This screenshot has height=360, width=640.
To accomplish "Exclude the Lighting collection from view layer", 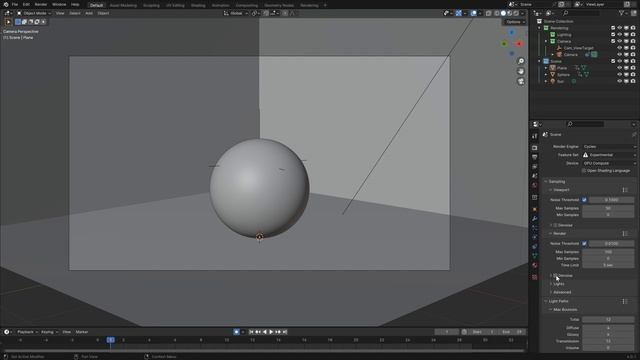I will [x=613, y=35].
